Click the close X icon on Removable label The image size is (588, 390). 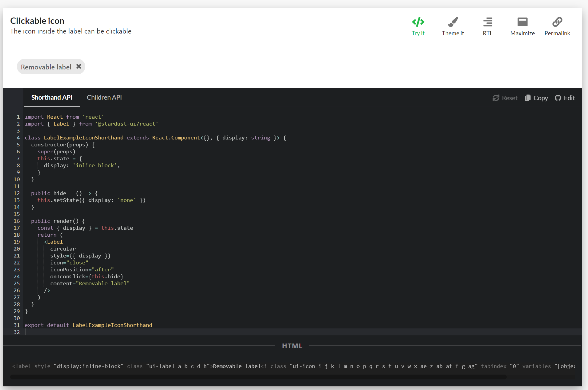click(x=79, y=66)
